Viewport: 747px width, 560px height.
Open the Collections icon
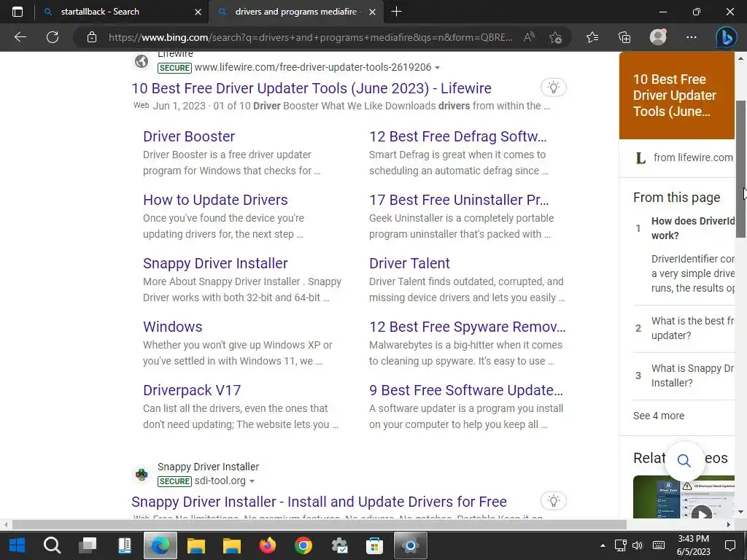pos(624,37)
